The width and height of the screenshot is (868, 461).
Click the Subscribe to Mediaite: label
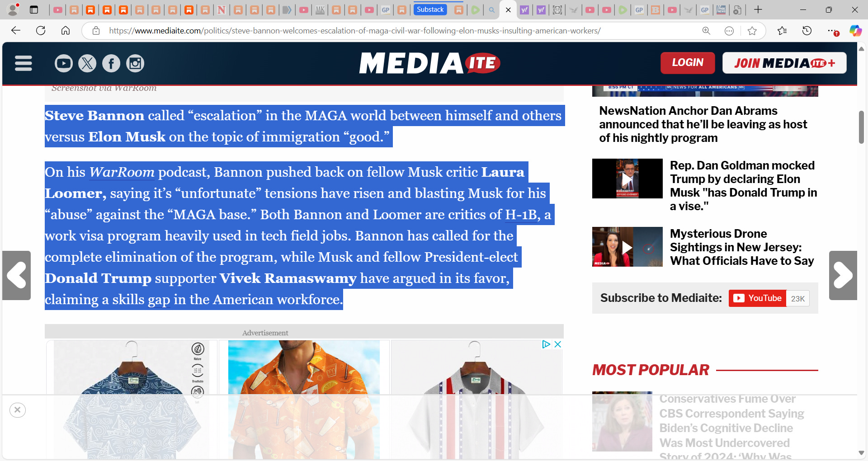(661, 298)
